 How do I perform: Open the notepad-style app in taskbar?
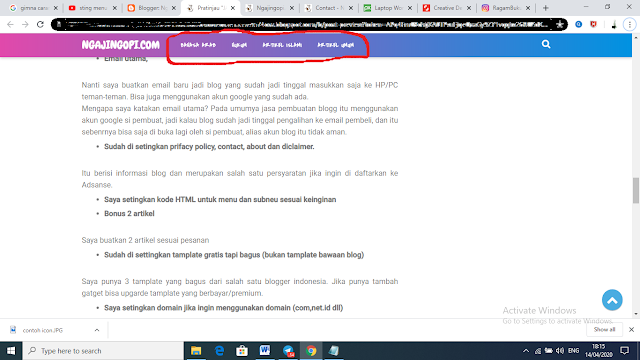[x=334, y=351]
